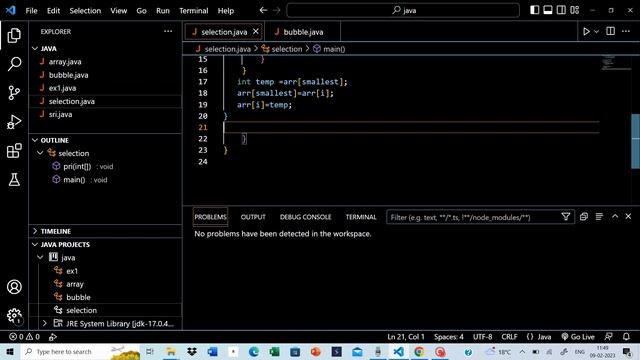Switch to the bubble.java tab
The image size is (640, 360).
pyautogui.click(x=302, y=32)
